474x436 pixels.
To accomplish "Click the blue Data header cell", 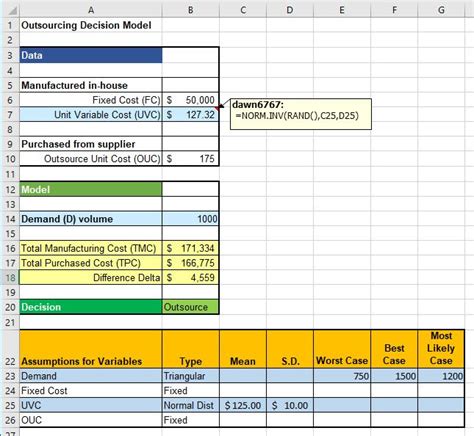I will click(91, 55).
